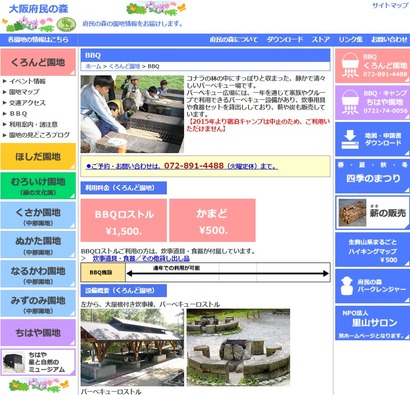Open ちはや星と自然のミュージアム banner
This screenshot has height=395, width=410.
pyautogui.click(x=38, y=362)
